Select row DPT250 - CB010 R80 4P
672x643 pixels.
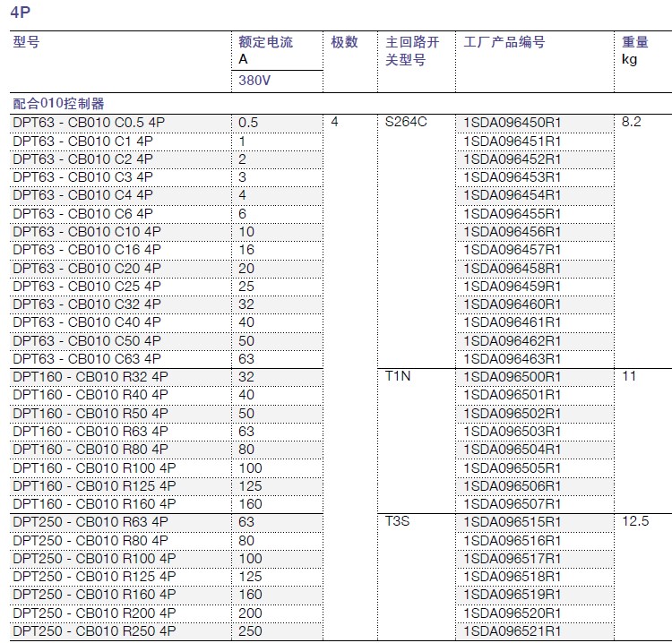tap(340, 541)
